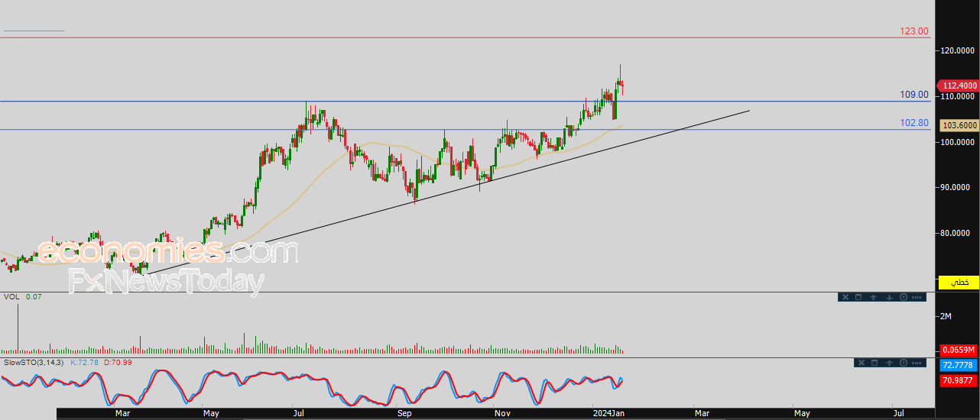Click the 102.80 support level label
980x420 pixels.
(914, 123)
